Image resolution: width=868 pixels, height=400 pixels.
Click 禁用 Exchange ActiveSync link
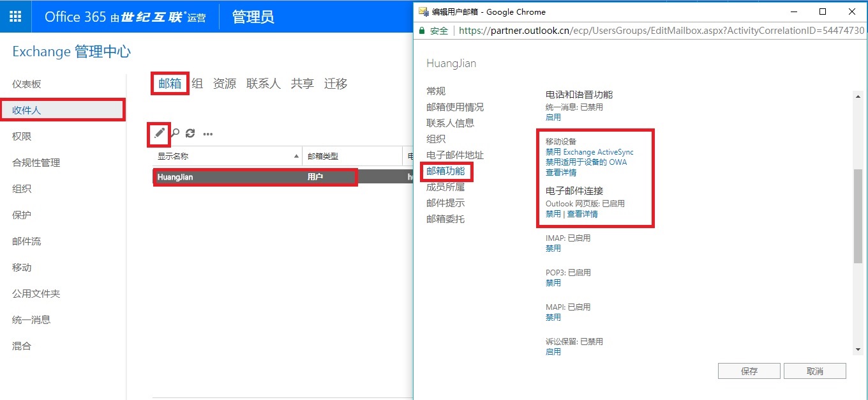[x=590, y=152]
